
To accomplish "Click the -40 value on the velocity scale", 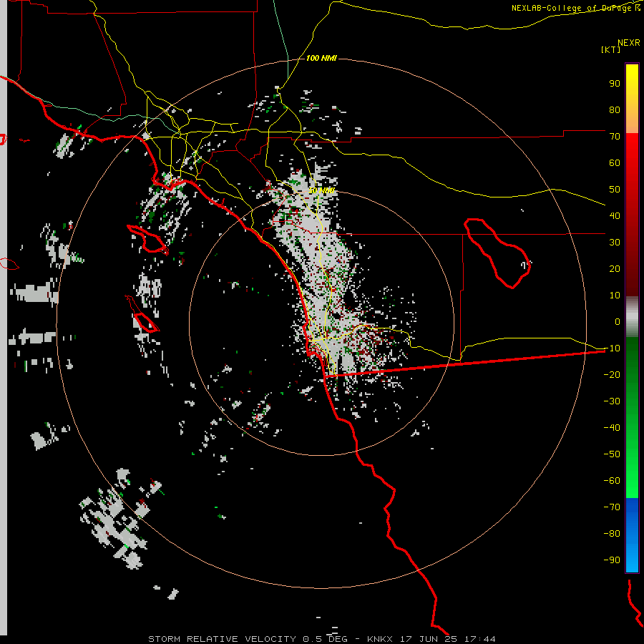I will pyautogui.click(x=612, y=428).
